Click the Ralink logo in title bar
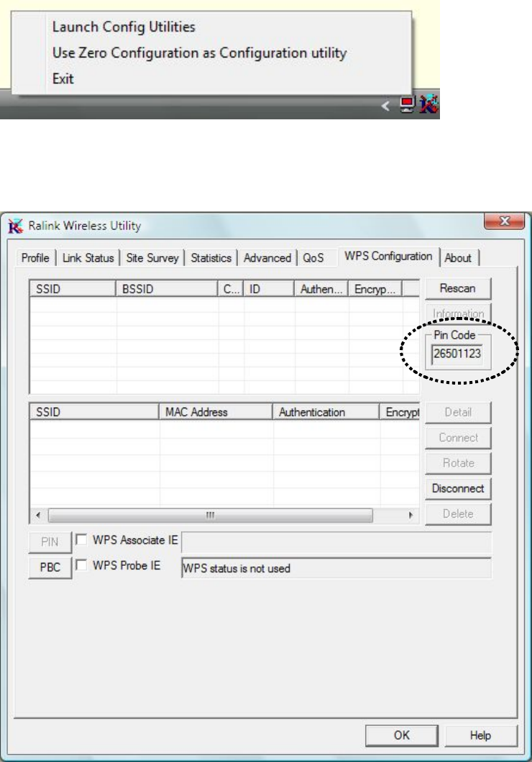532x762 pixels. click(x=16, y=226)
